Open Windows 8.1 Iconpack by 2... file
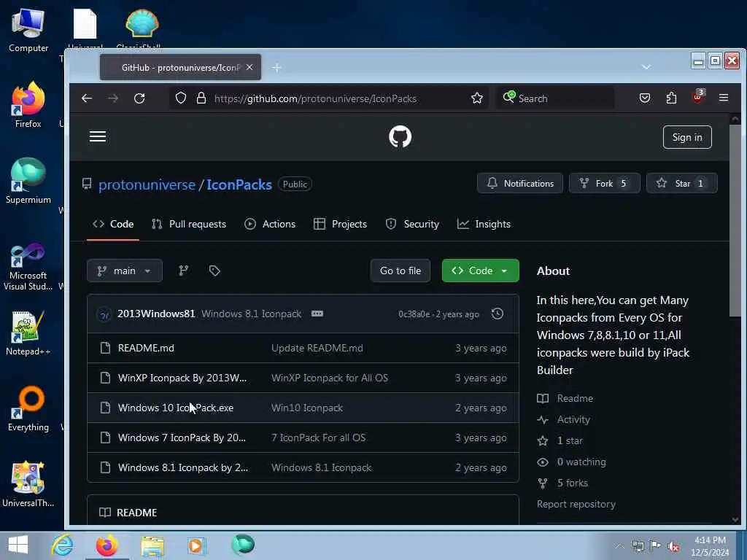This screenshot has height=560, width=747. pyautogui.click(x=183, y=468)
